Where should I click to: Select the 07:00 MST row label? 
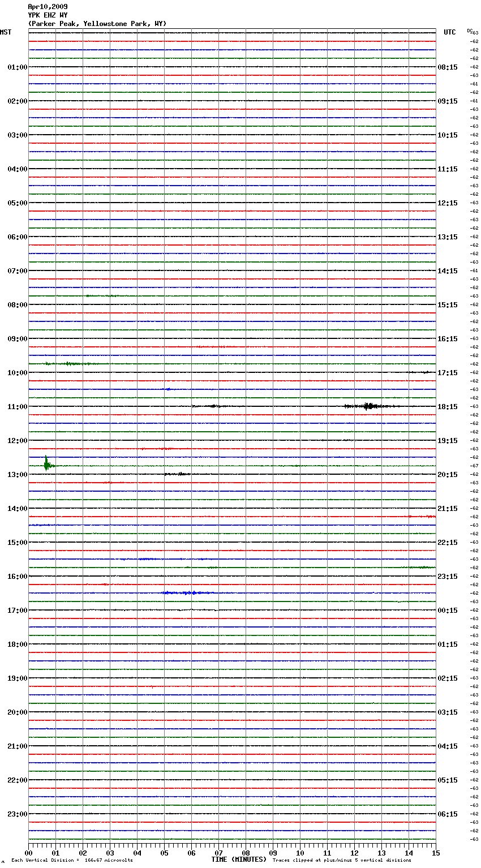tap(18, 271)
